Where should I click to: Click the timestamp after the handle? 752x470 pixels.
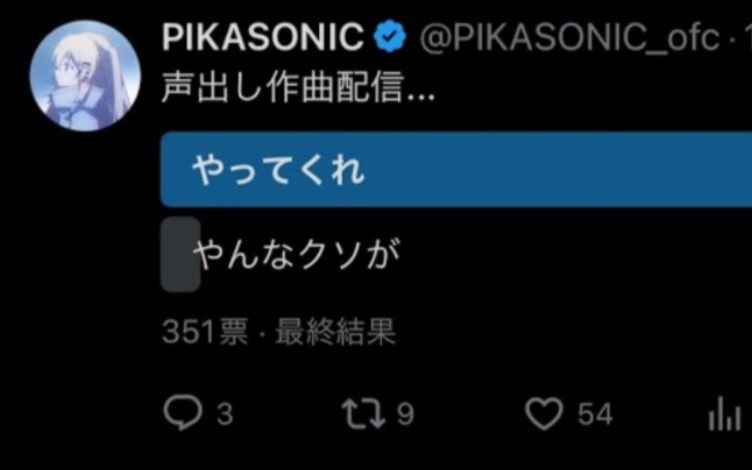744,39
